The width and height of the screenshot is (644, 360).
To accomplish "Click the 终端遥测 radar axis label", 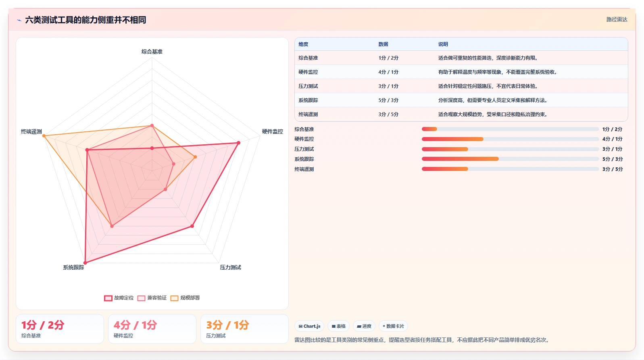I will coord(31,131).
